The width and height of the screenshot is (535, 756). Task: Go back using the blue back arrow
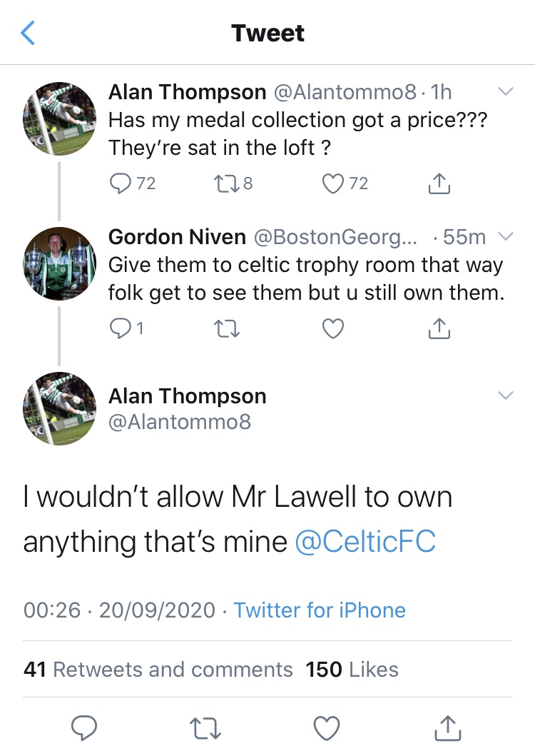[x=28, y=33]
